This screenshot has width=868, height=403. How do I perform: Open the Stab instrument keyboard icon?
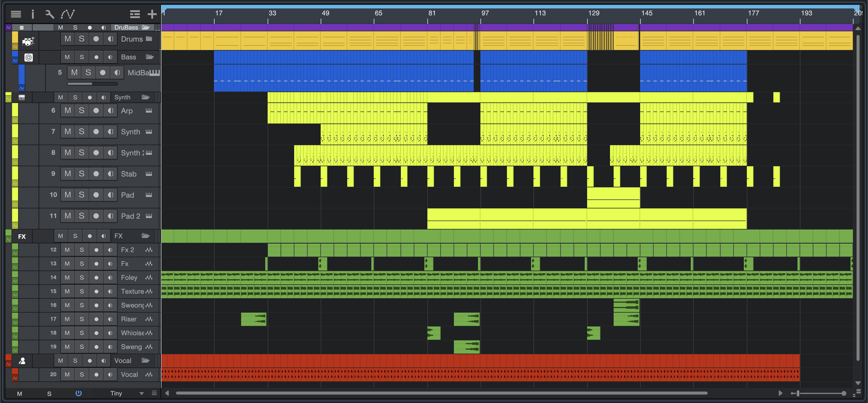[149, 174]
